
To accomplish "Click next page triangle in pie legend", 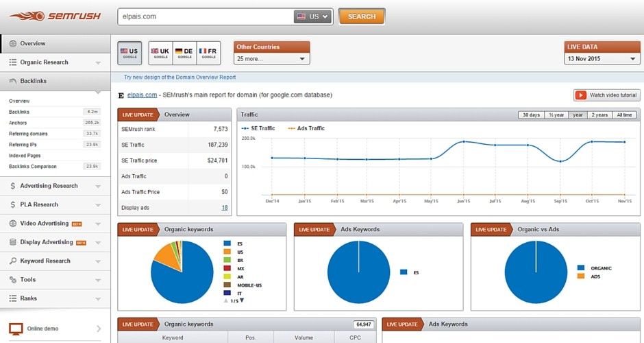I will (x=242, y=300).
